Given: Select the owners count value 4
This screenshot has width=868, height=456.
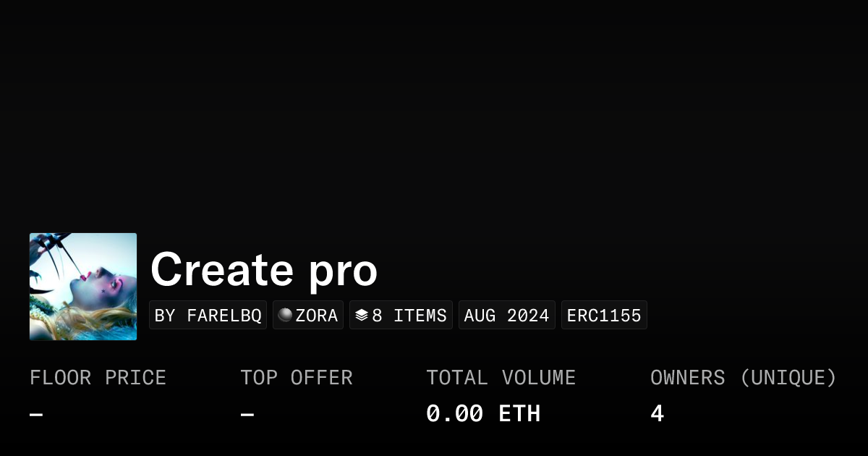Looking at the screenshot, I should tap(657, 414).
